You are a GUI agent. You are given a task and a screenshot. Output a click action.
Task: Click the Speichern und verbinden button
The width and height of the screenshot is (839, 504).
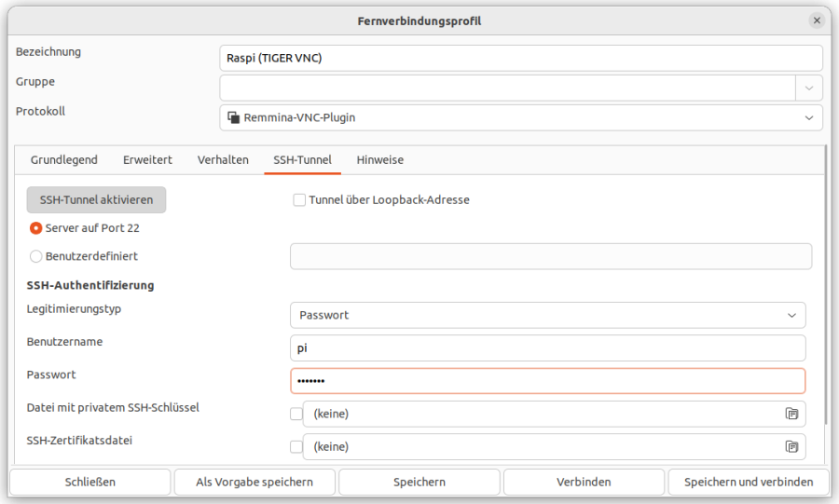(749, 482)
